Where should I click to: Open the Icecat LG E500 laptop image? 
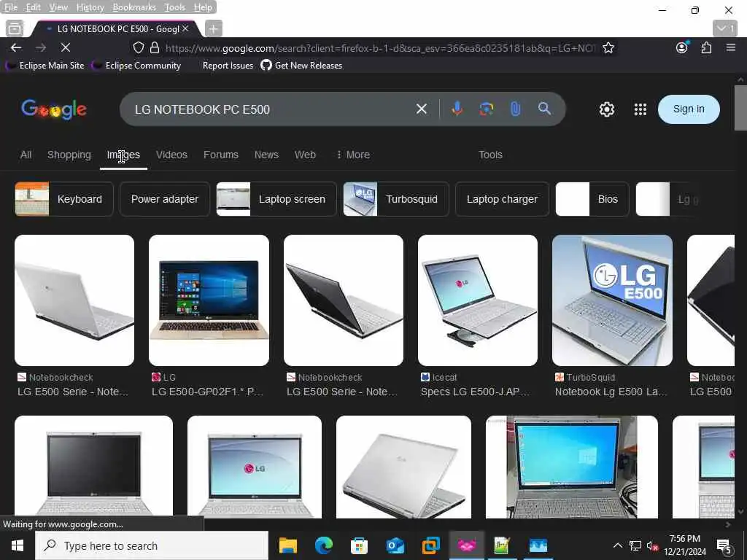[477, 300]
